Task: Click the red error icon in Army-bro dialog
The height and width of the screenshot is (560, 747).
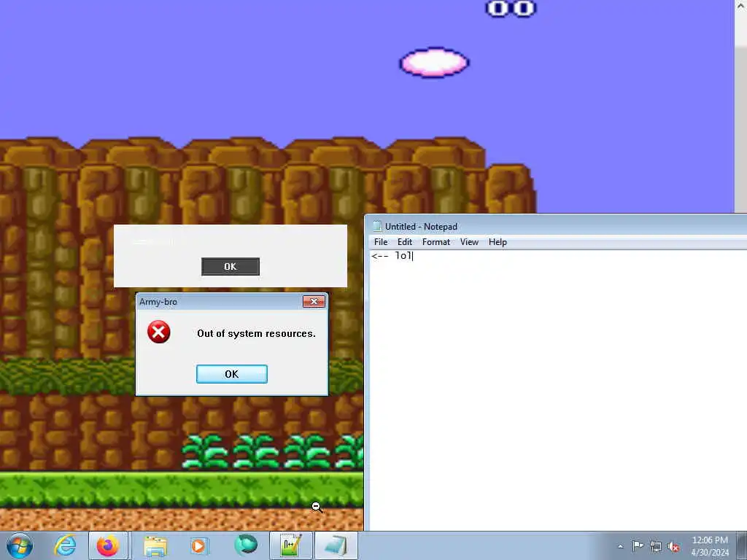Action: 158,332
